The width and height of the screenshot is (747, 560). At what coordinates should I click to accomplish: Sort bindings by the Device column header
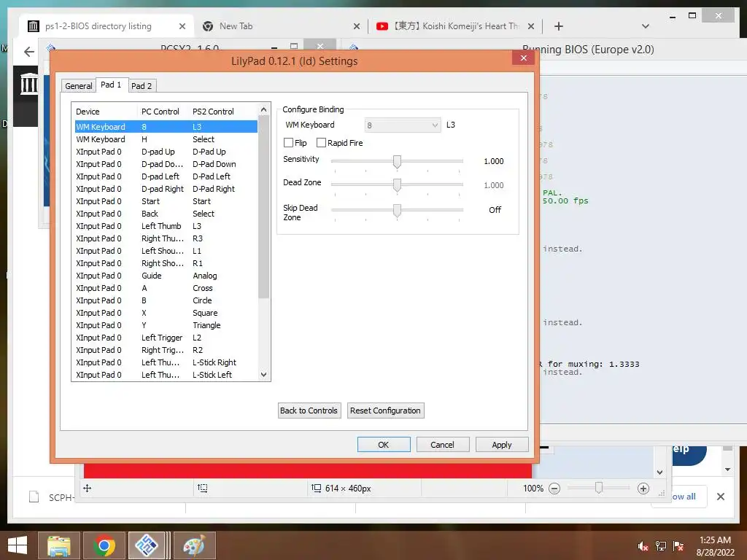coord(105,112)
